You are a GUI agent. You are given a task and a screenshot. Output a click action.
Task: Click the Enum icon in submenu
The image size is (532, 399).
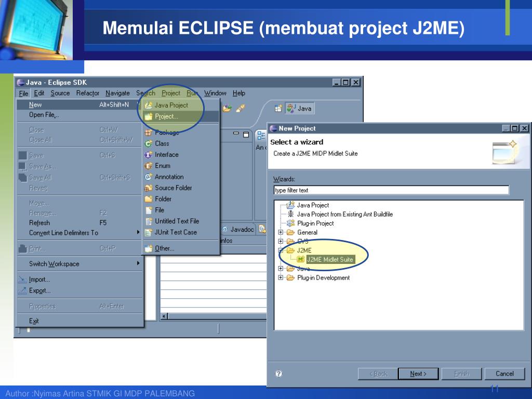pyautogui.click(x=148, y=166)
